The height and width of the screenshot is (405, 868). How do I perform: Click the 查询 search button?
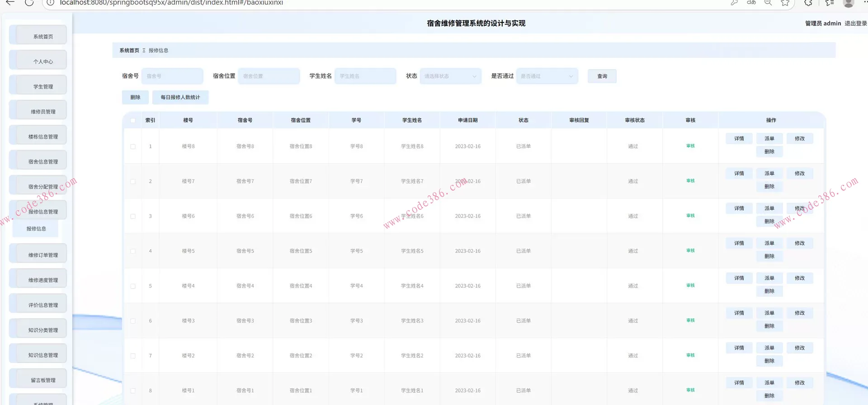click(602, 76)
